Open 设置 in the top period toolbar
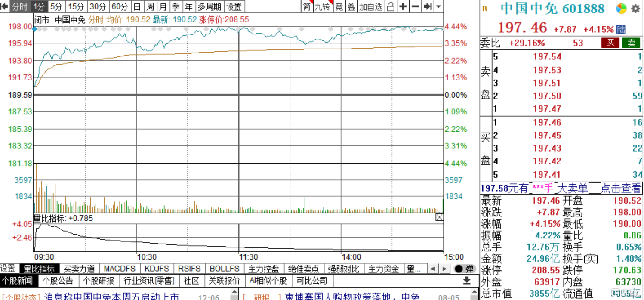The height and width of the screenshot is (300, 644). click(x=234, y=6)
